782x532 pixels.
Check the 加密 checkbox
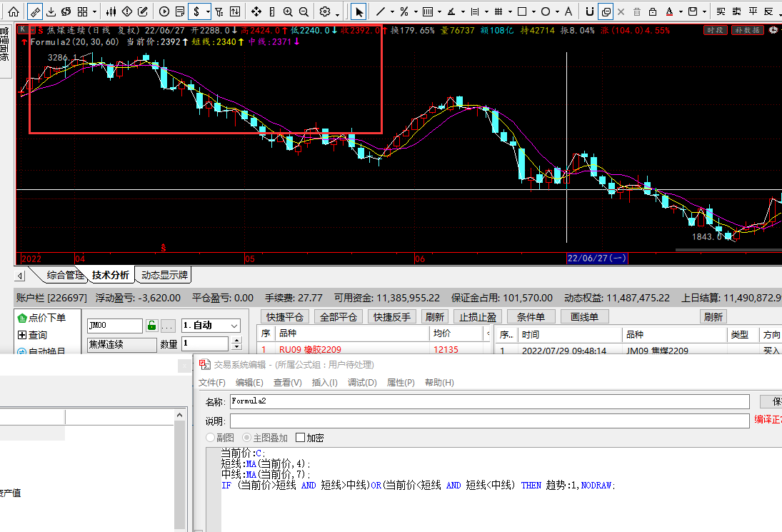tap(300, 437)
